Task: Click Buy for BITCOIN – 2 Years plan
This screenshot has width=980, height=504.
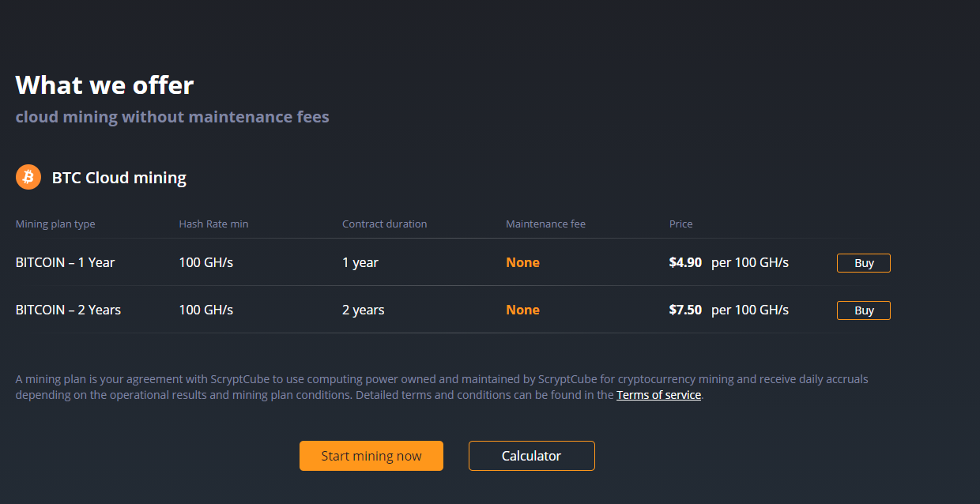Action: tap(863, 310)
